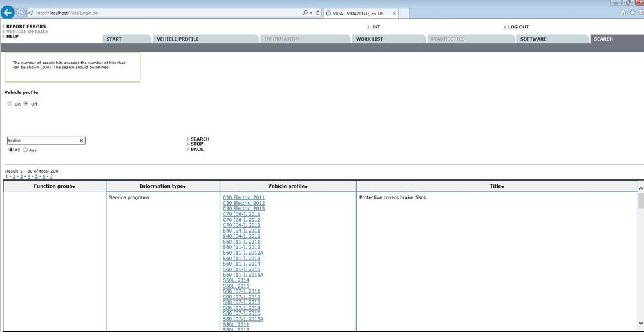This screenshot has width=644, height=332.
Task: Open the browser home icon
Action: pos(623,12)
